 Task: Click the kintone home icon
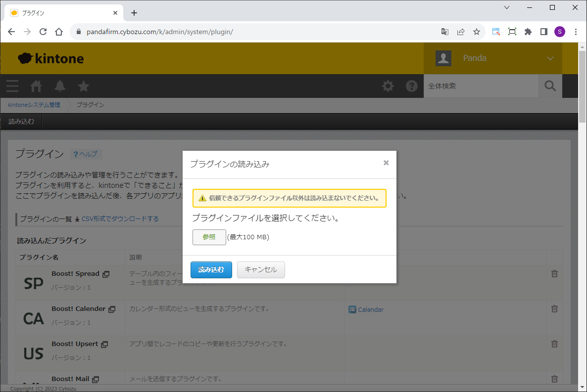pos(36,86)
